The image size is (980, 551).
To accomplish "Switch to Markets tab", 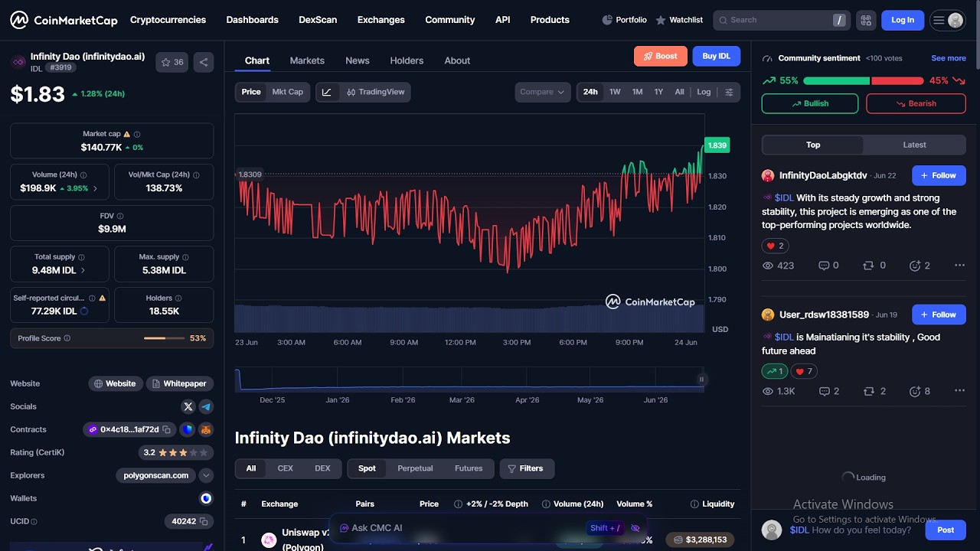I will (307, 60).
